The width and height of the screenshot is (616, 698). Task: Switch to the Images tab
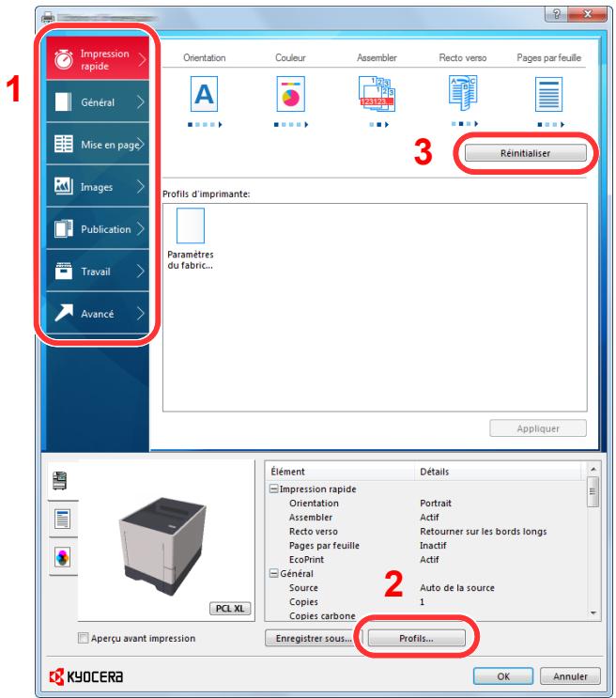click(x=98, y=187)
